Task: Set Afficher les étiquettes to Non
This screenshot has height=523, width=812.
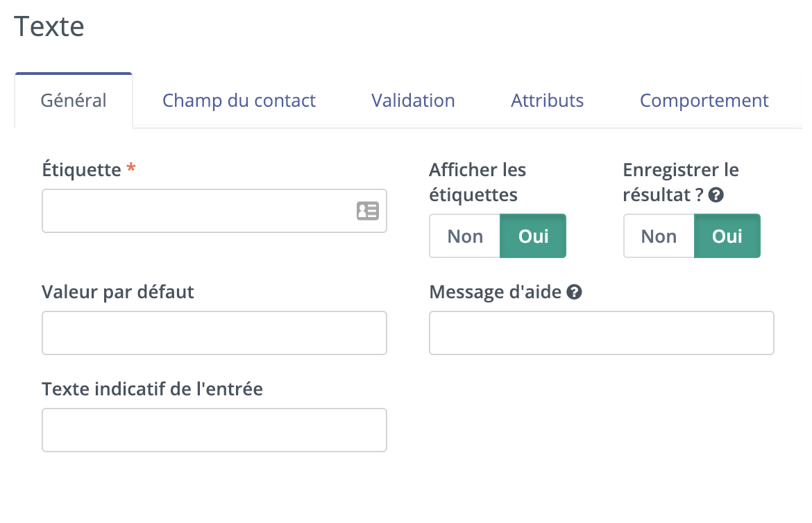Action: (465, 236)
